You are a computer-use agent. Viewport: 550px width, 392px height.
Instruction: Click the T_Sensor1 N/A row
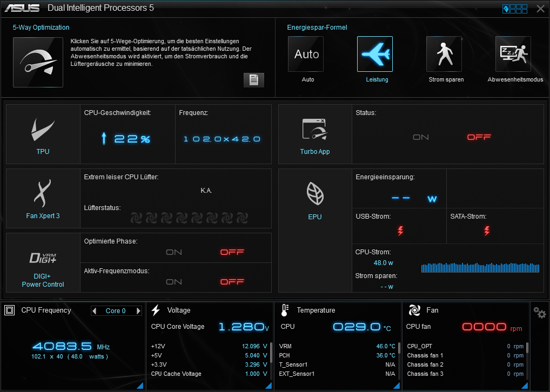[x=337, y=364]
